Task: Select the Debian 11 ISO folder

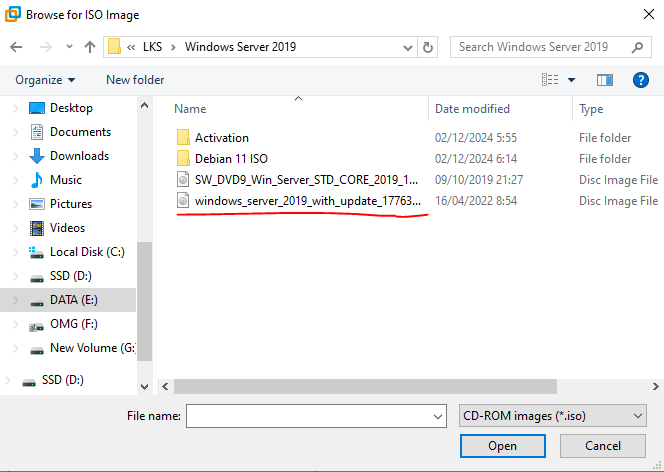Action: pyautogui.click(x=231, y=159)
